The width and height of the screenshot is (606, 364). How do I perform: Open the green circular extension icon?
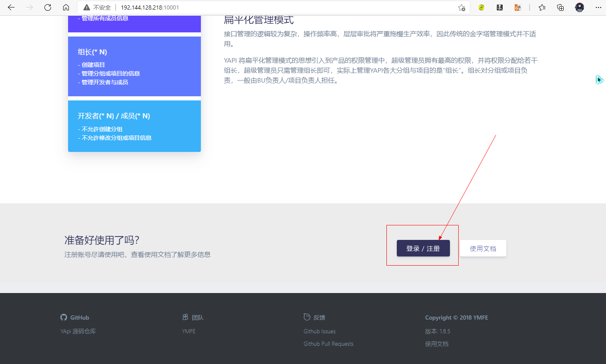(481, 7)
